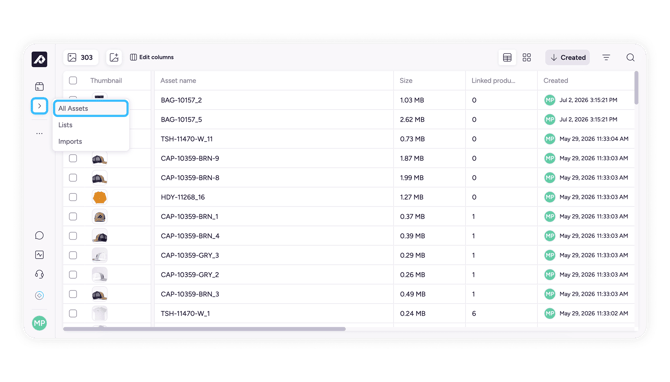Open the Created sort dropdown
The height and width of the screenshot is (382, 670).
click(567, 57)
